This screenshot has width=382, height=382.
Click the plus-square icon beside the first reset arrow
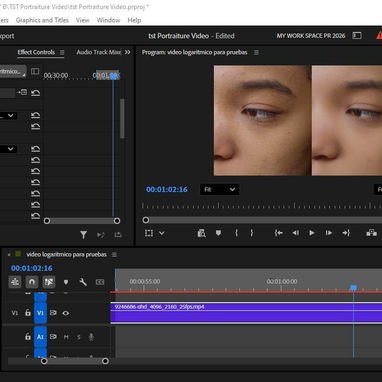pos(22,92)
